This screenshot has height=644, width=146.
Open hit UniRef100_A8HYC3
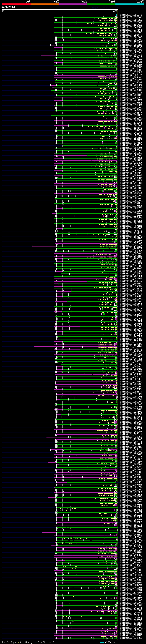tap(131, 562)
